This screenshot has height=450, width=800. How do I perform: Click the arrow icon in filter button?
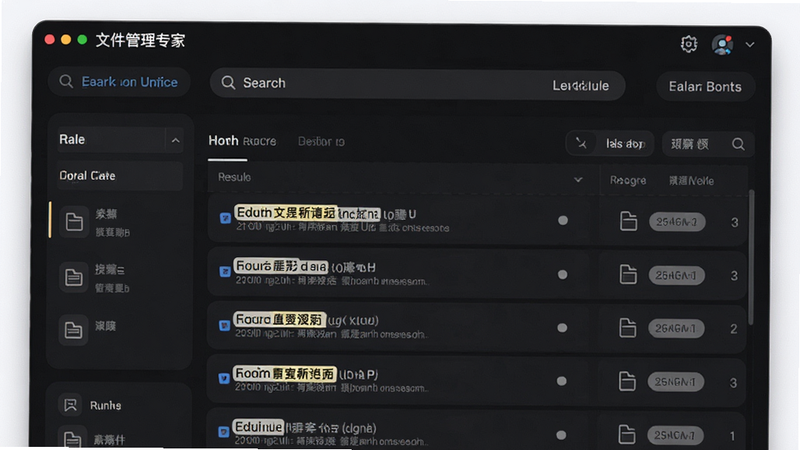pyautogui.click(x=581, y=143)
